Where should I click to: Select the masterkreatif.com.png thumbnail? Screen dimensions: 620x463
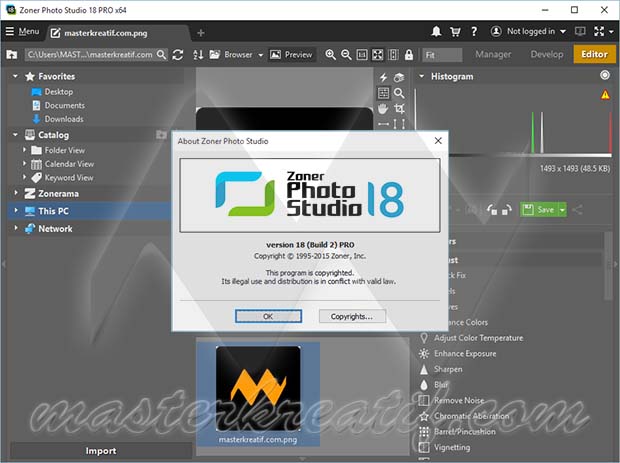(258, 394)
